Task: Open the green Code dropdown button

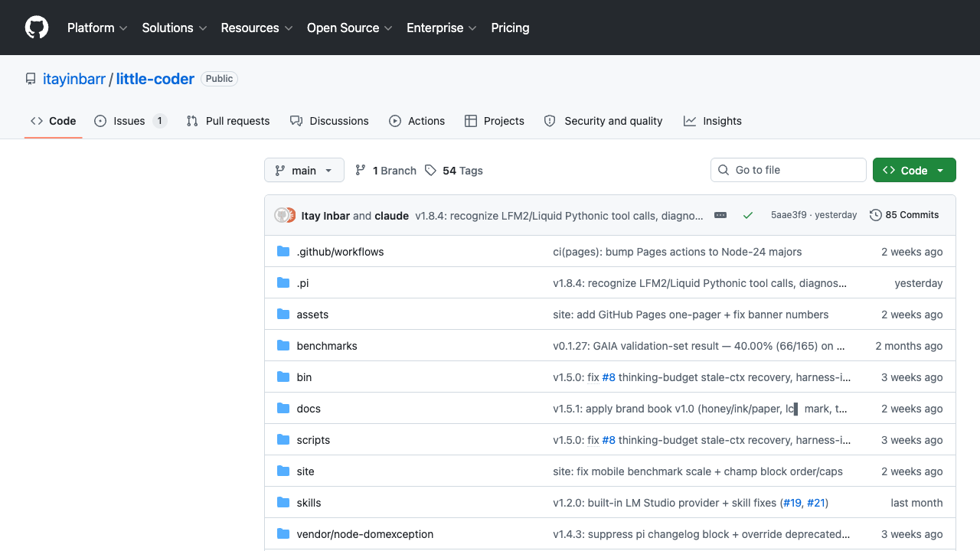Action: [914, 171]
